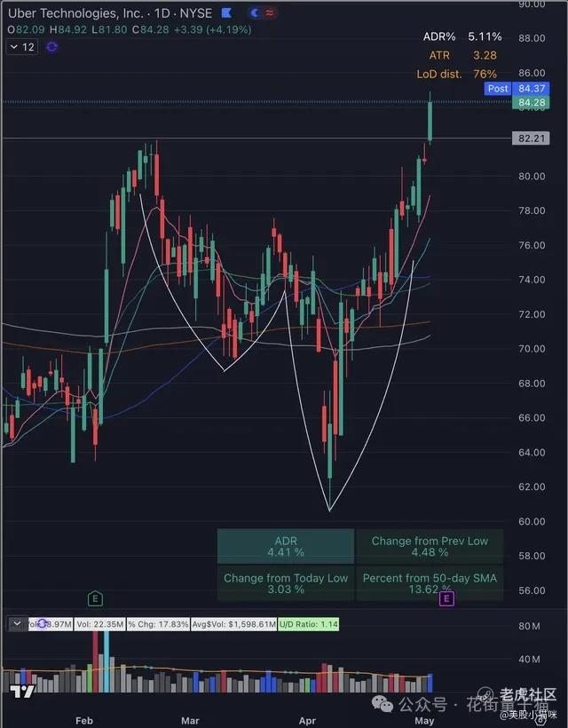This screenshot has width=568, height=728.
Task: Click the light blue volume bar in February
Action: click(x=106, y=661)
